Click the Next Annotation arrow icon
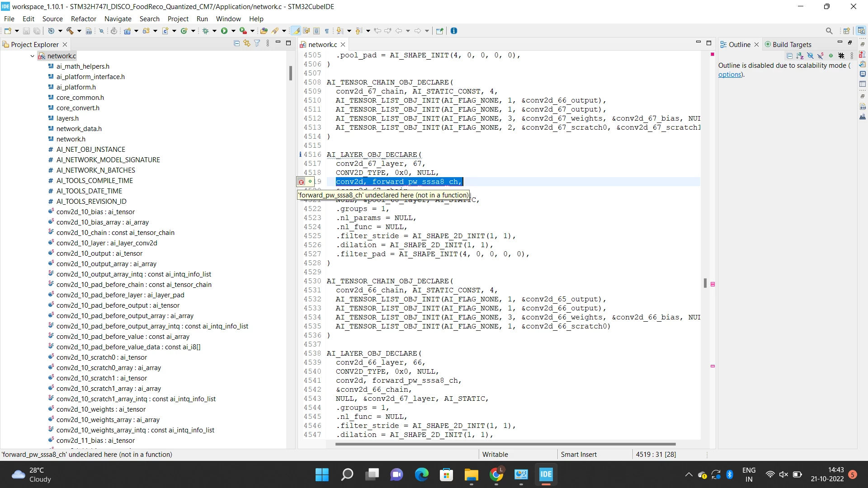The height and width of the screenshot is (488, 868). pos(340,31)
